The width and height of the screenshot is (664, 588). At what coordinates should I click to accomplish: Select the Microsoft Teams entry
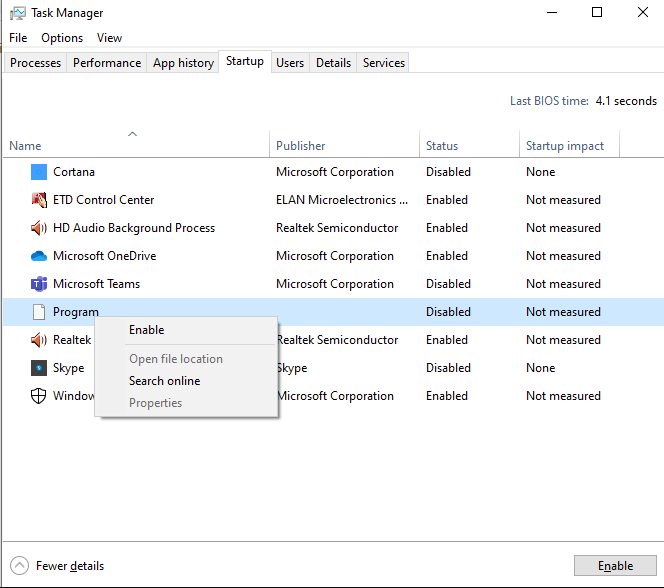click(97, 284)
